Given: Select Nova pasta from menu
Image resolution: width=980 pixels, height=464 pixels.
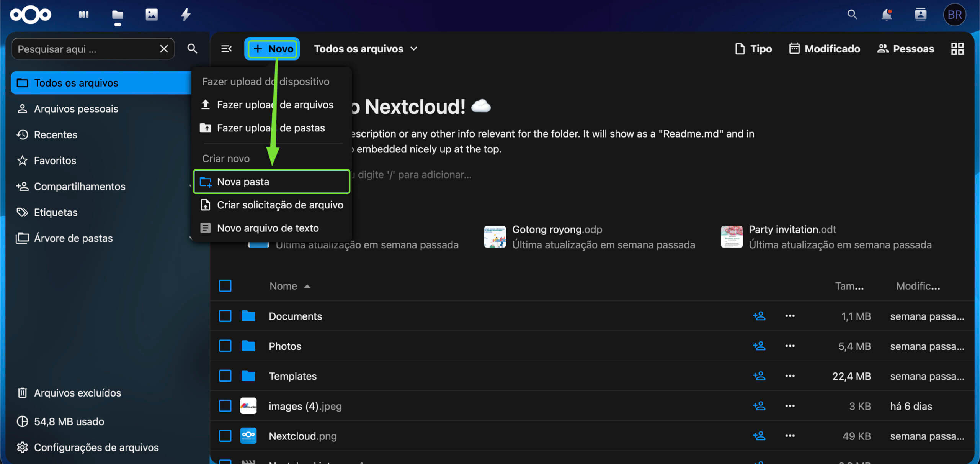Looking at the screenshot, I should (271, 182).
